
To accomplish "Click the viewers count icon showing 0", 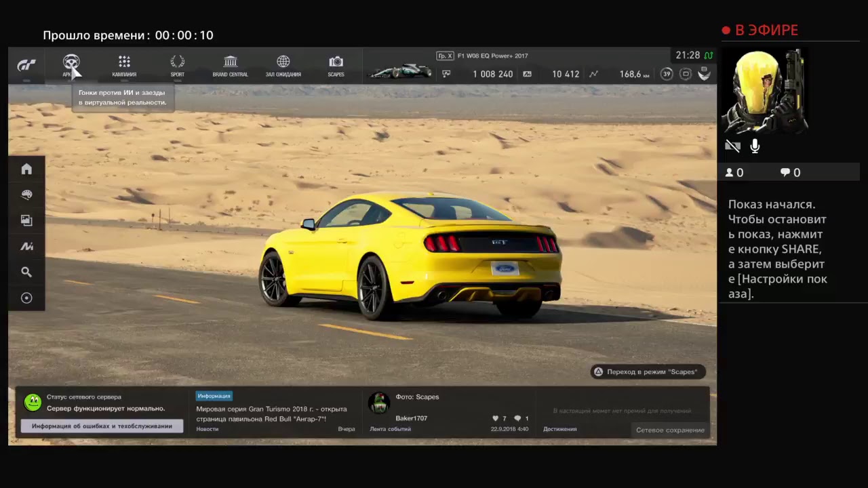I will click(730, 173).
